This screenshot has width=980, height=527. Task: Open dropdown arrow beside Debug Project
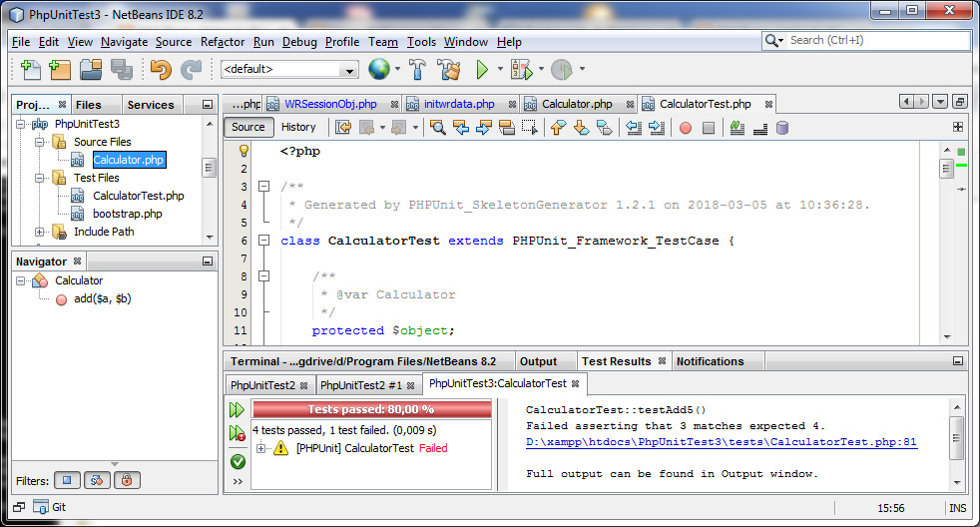[541, 69]
